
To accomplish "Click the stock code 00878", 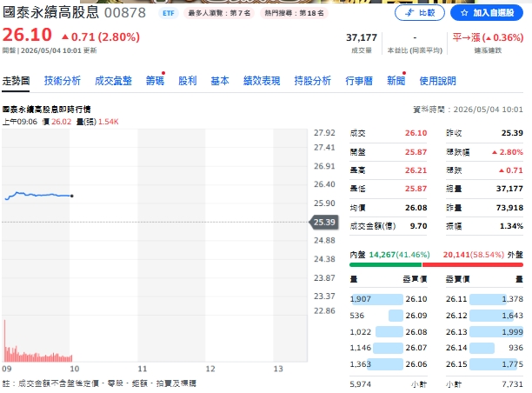I will pos(125,13).
